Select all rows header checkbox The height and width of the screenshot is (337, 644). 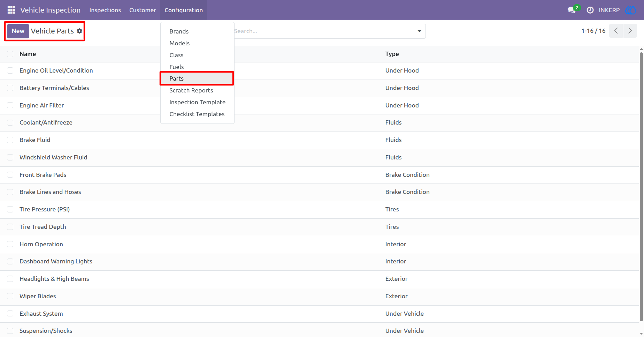(10, 54)
